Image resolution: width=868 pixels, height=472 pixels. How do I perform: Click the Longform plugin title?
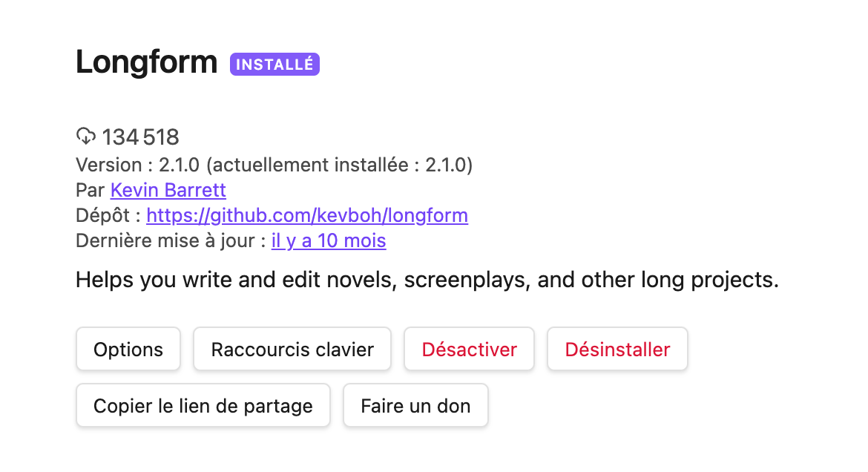click(x=147, y=62)
